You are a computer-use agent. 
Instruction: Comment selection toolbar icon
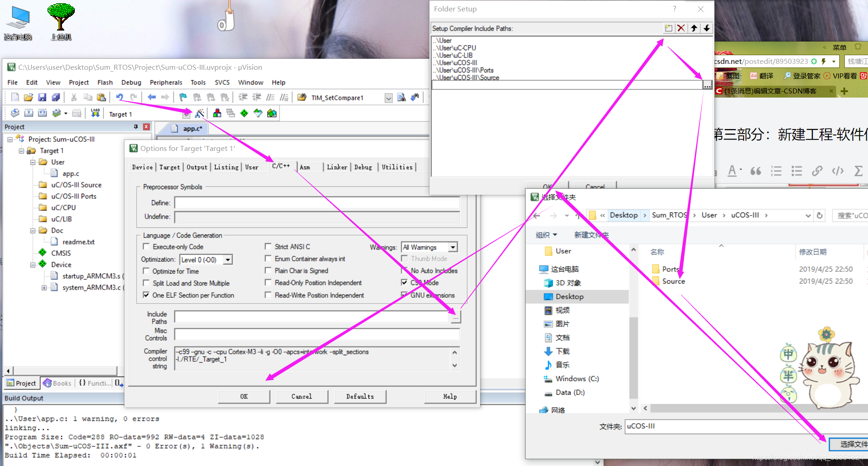[x=270, y=97]
